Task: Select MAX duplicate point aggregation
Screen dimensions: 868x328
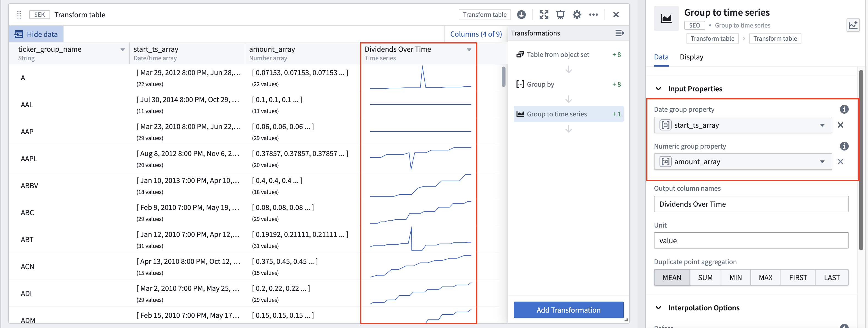Action: coord(765,277)
